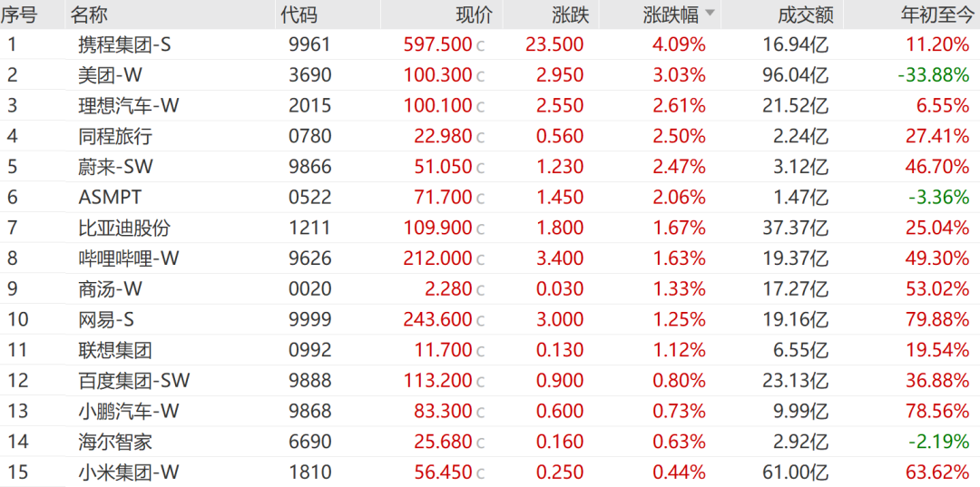Click the 代码 column header
980x487 pixels.
coord(299,15)
